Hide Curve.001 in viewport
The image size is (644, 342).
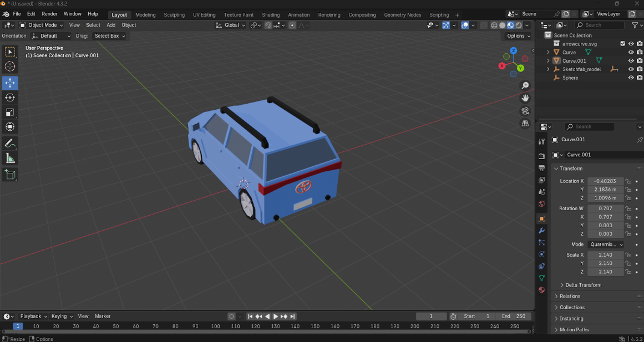coord(631,61)
